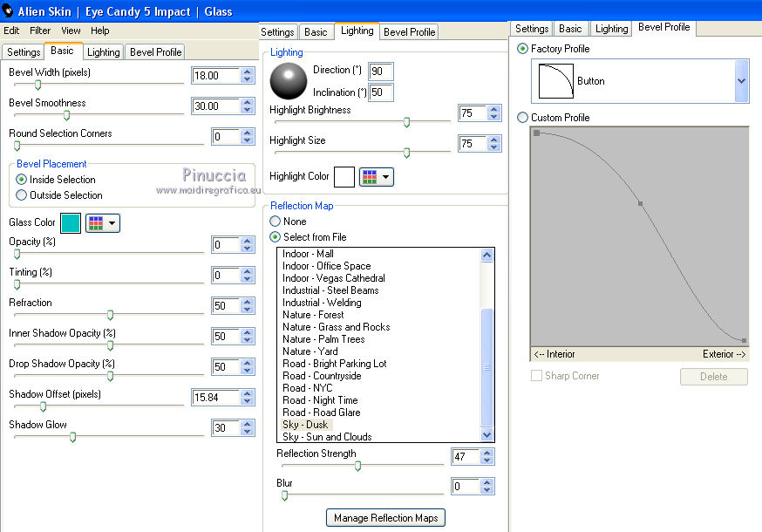Decrease Inner Shadow Opacity spinner

point(248,340)
